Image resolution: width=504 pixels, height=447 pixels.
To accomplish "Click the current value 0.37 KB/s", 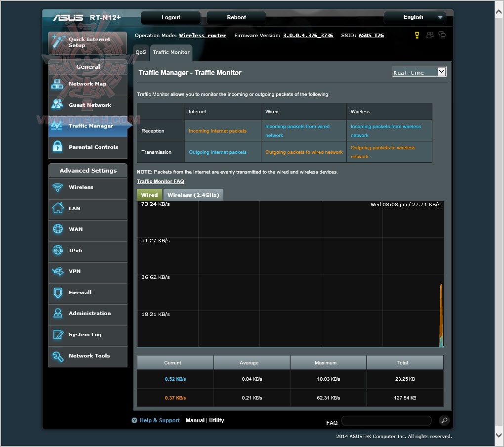I will 175,398.
